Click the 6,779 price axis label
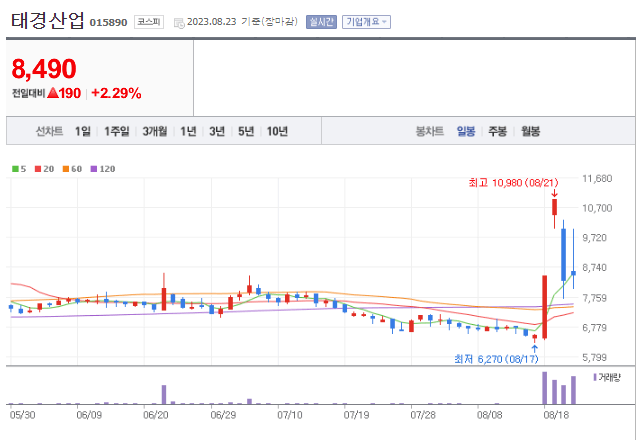The height and width of the screenshot is (440, 636). tap(597, 327)
